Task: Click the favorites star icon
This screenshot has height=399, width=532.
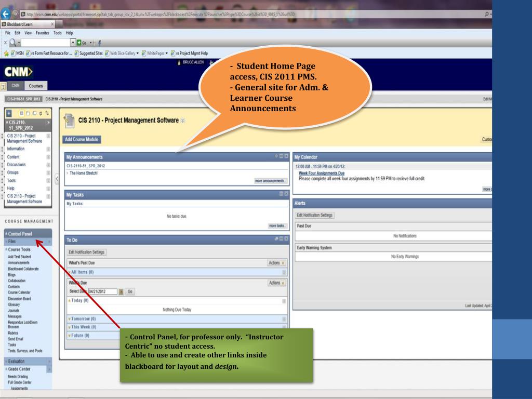Action: point(6,54)
